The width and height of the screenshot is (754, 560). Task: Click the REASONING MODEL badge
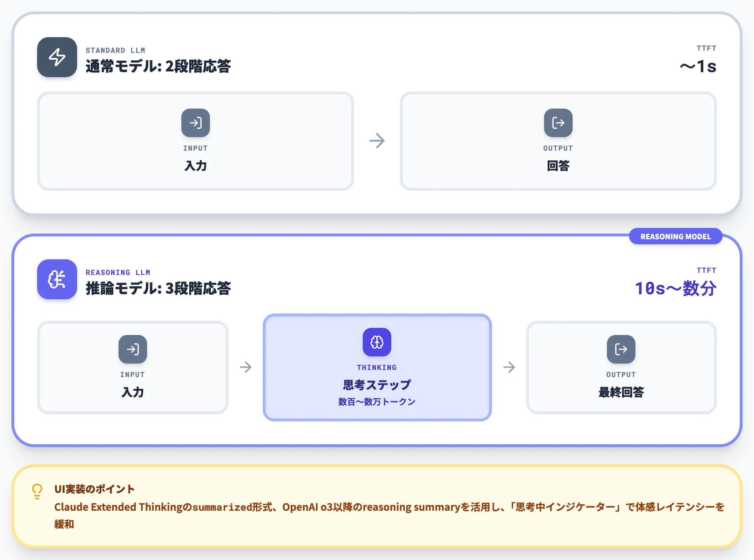[x=676, y=236]
